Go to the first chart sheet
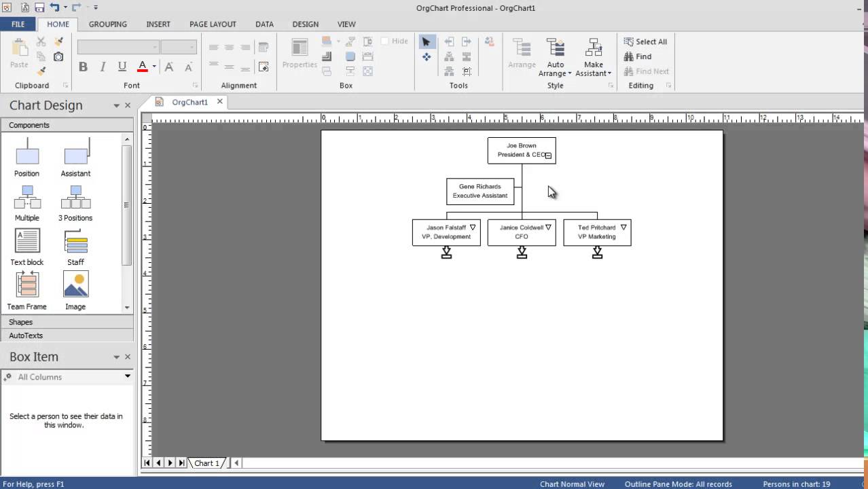Viewport: 868px width, 489px height. coord(147,463)
